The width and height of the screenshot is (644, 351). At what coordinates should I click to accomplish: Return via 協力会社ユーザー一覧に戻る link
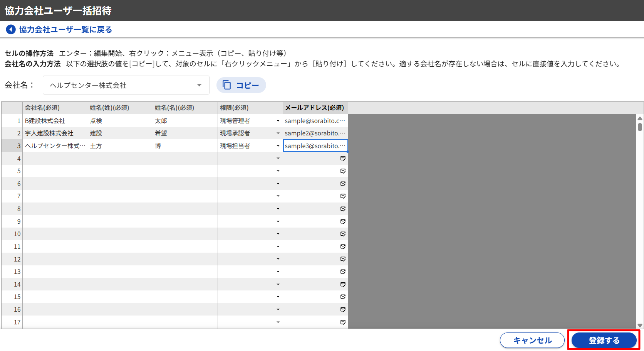coord(65,30)
